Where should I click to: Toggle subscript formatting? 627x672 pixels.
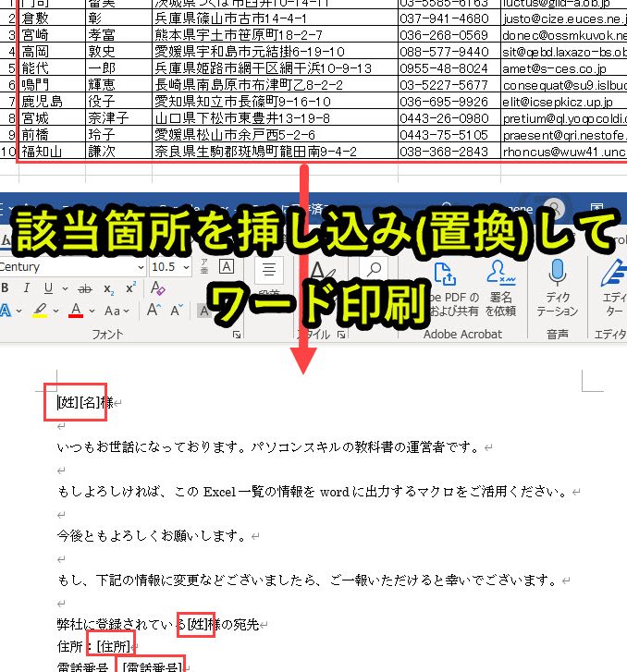point(109,288)
